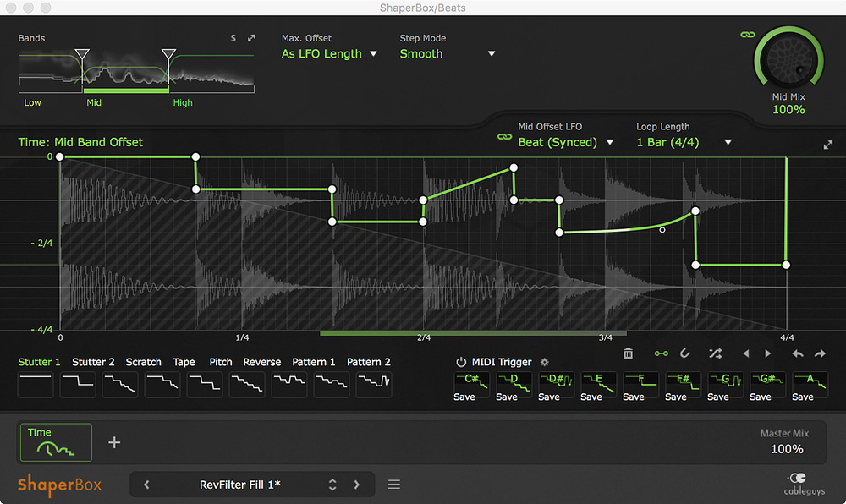Open the RevFilter Fill 1* preset list
The height and width of the screenshot is (504, 846).
pyautogui.click(x=239, y=485)
